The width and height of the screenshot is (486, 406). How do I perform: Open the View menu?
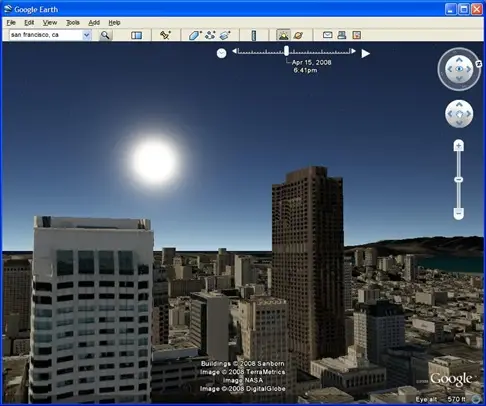(50, 23)
